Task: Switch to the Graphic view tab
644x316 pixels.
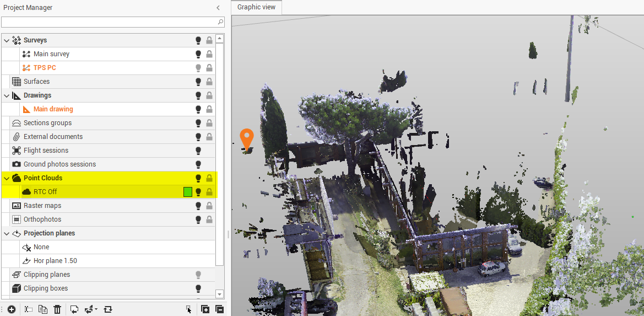Action: click(257, 8)
